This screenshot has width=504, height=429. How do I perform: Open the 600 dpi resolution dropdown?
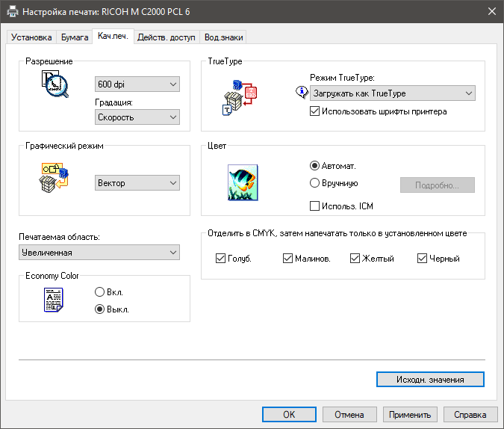pyautogui.click(x=138, y=84)
